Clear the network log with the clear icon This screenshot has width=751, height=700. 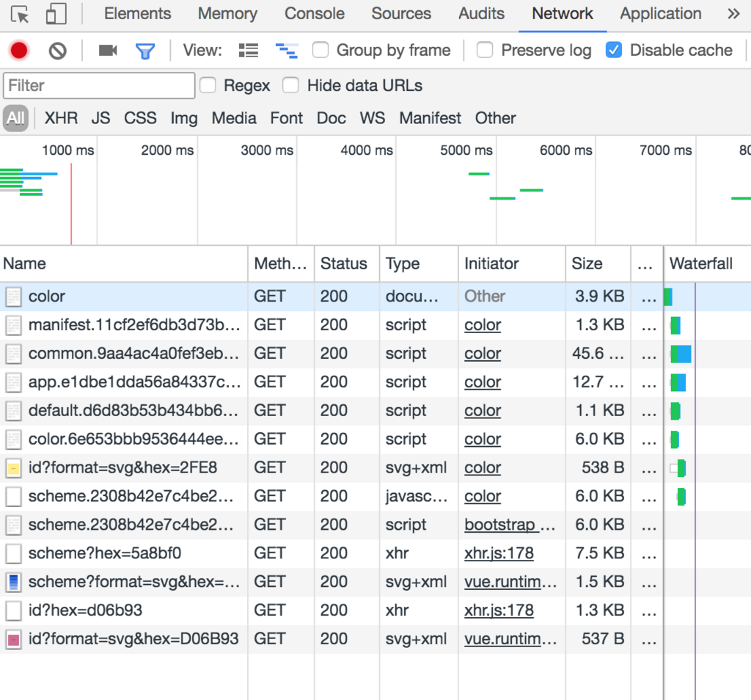58,51
